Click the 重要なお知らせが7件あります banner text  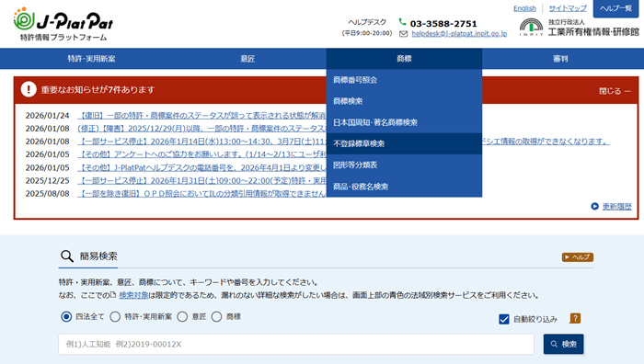(x=98, y=89)
